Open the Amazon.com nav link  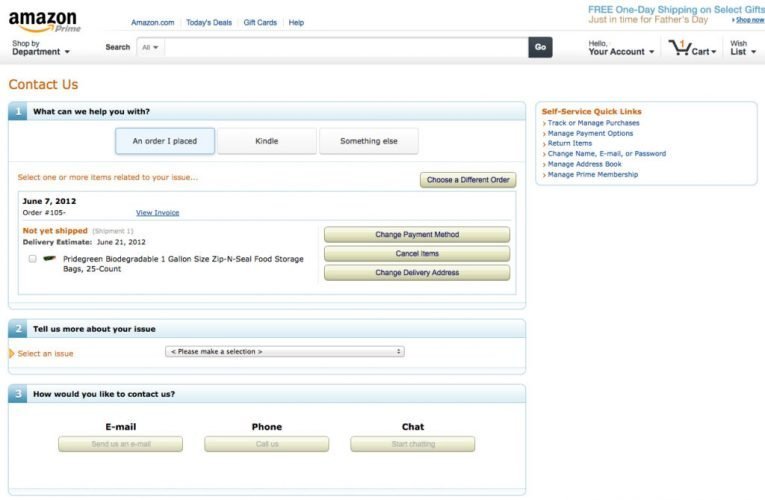153,22
